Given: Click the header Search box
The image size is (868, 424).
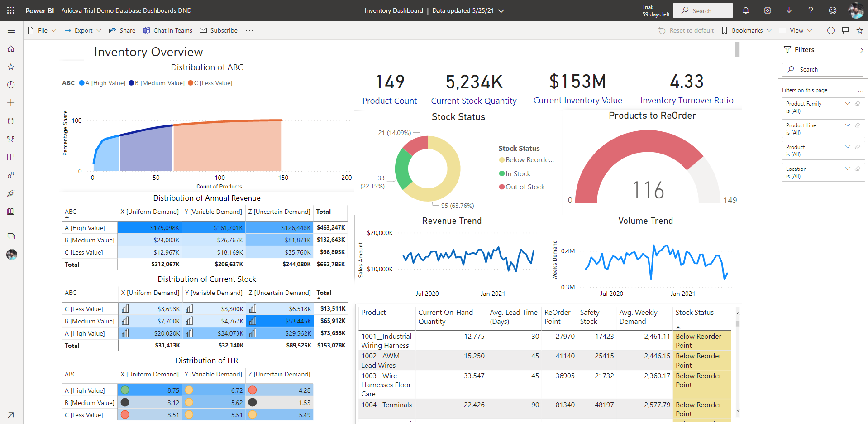Looking at the screenshot, I should click(x=703, y=10).
